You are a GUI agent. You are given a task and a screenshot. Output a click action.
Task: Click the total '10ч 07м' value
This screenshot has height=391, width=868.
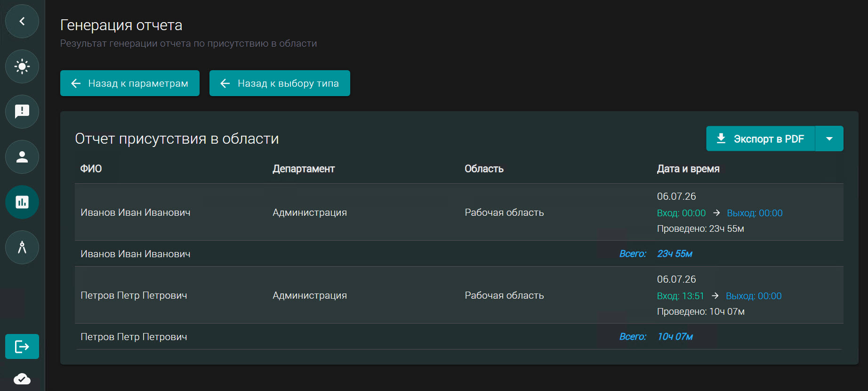click(x=675, y=336)
